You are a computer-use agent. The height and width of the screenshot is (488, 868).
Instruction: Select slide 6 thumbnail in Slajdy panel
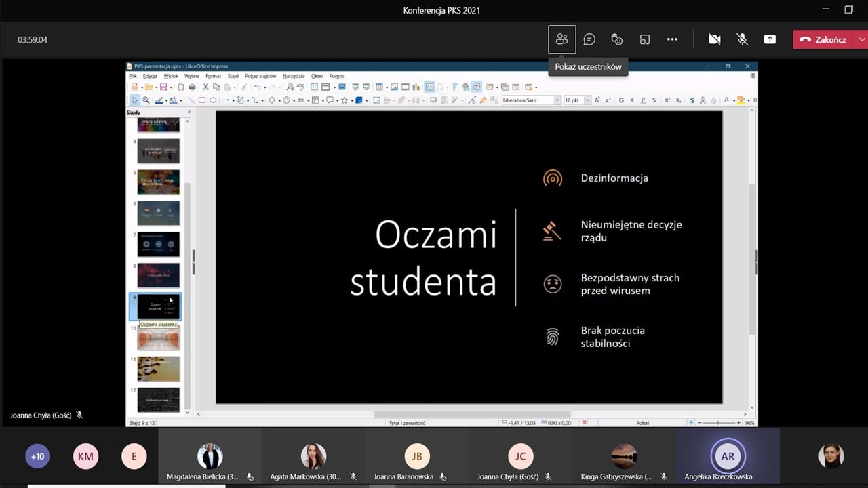(159, 213)
